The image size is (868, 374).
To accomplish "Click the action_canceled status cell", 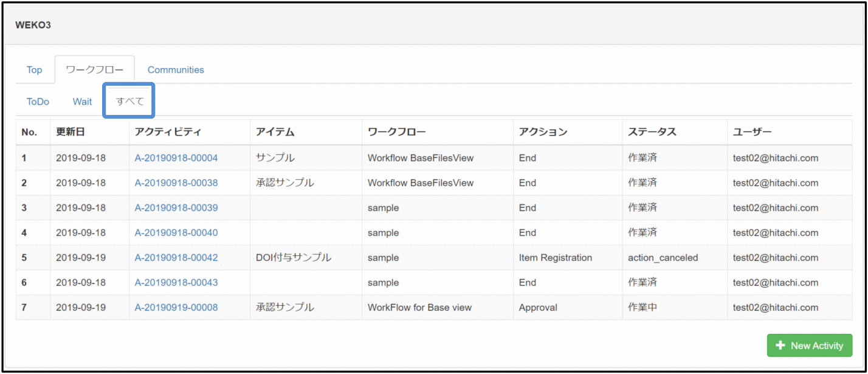I will (x=663, y=258).
